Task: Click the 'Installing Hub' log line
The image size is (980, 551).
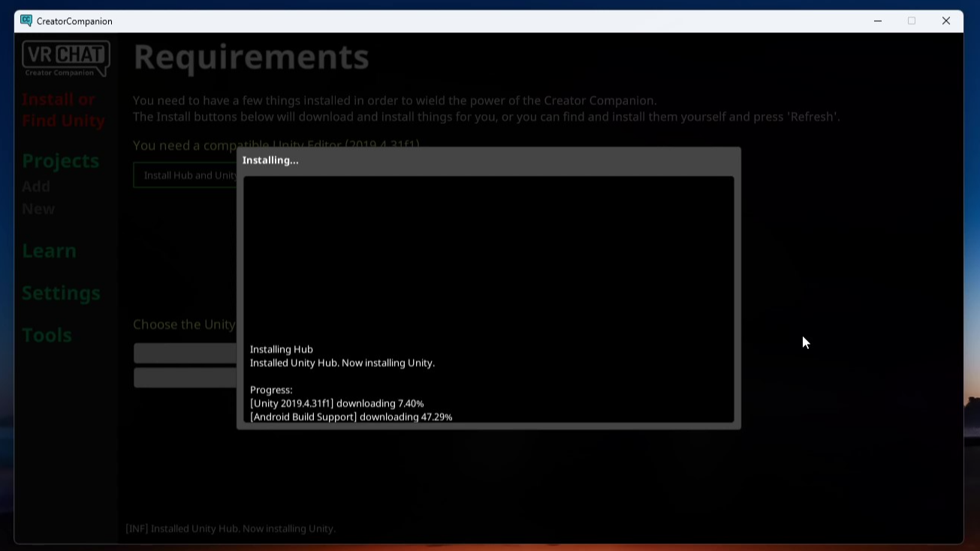Action: coord(282,349)
